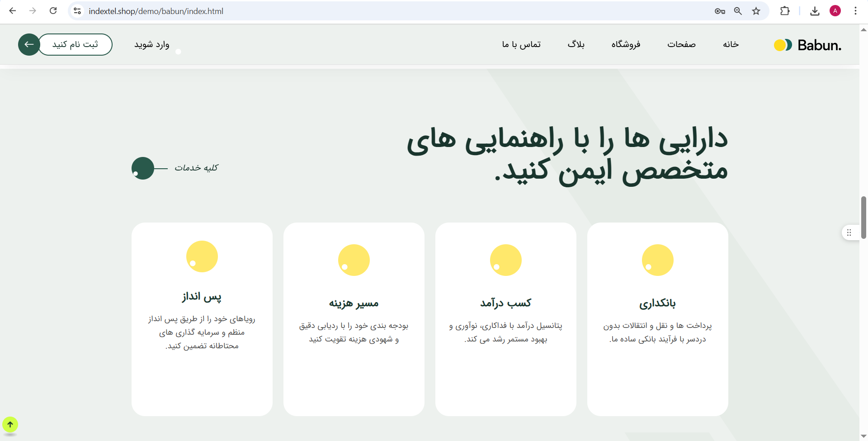Open browser downloads icon
Screen dimensions: 868x441
[x=815, y=11]
